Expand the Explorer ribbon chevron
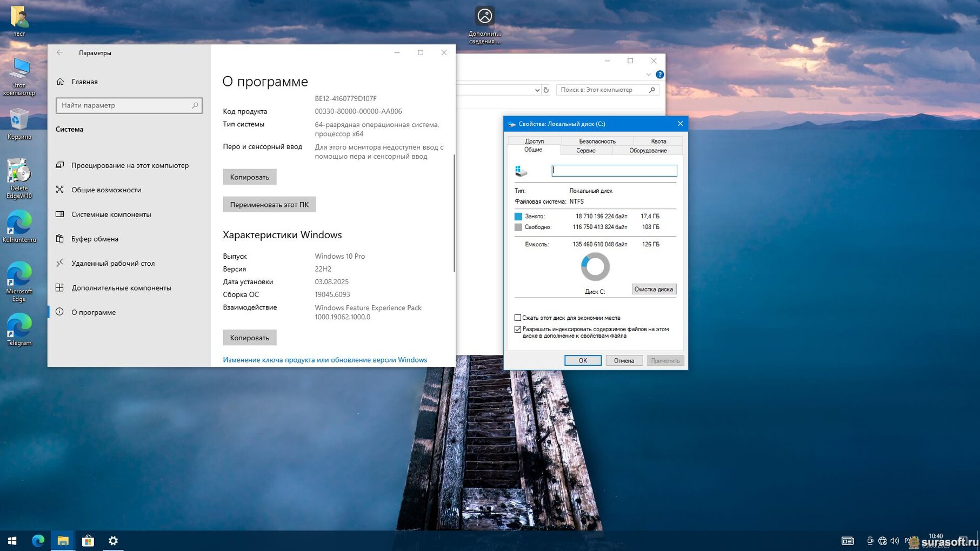980x551 pixels. click(648, 75)
